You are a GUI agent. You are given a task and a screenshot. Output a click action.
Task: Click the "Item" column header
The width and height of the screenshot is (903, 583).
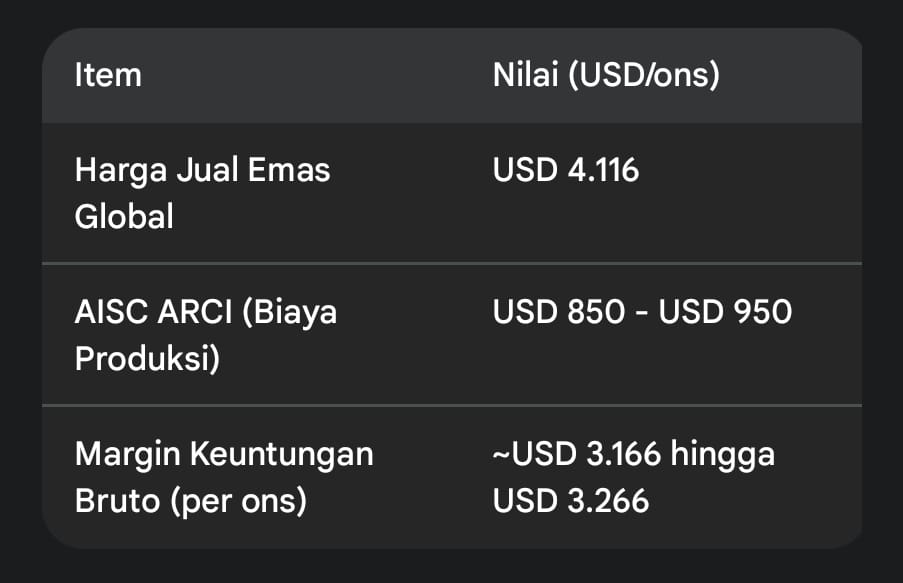[108, 75]
